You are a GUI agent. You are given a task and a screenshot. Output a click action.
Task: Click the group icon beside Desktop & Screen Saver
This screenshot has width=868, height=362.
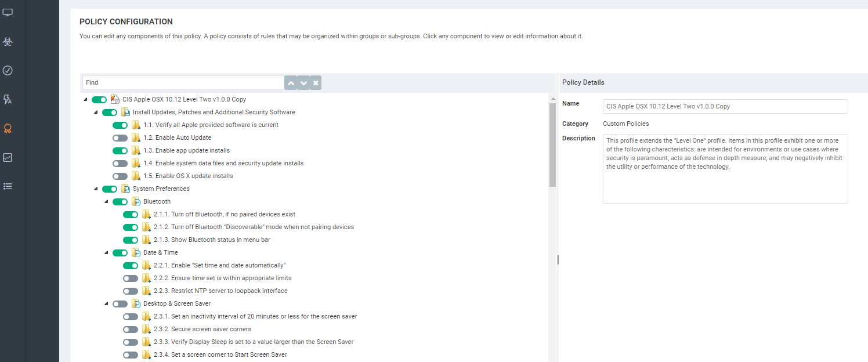point(136,303)
